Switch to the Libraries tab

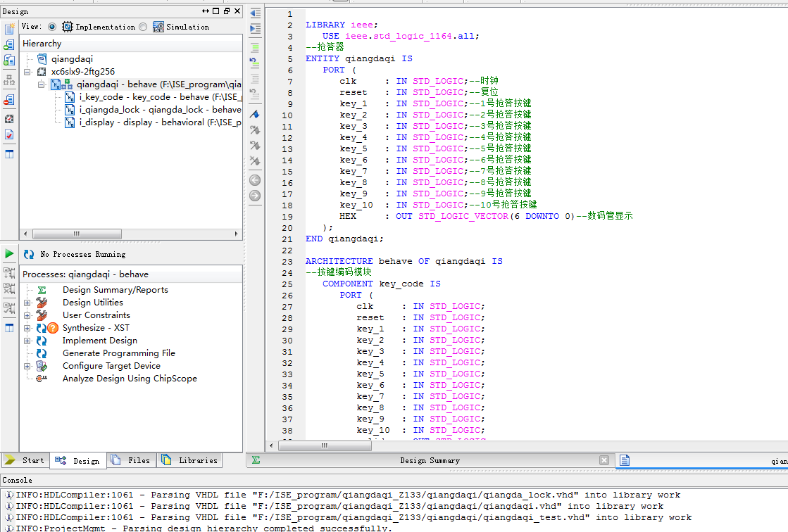(189, 460)
